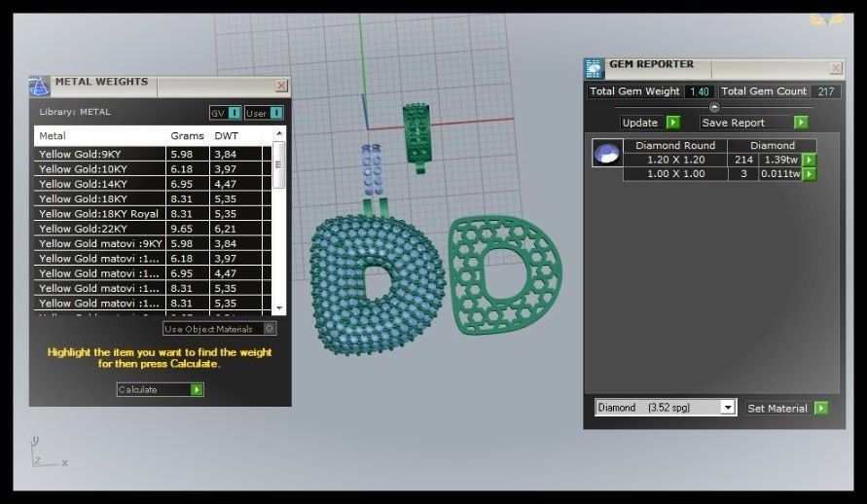
Task: Click the gem count 214 cell
Action: pyautogui.click(x=743, y=160)
